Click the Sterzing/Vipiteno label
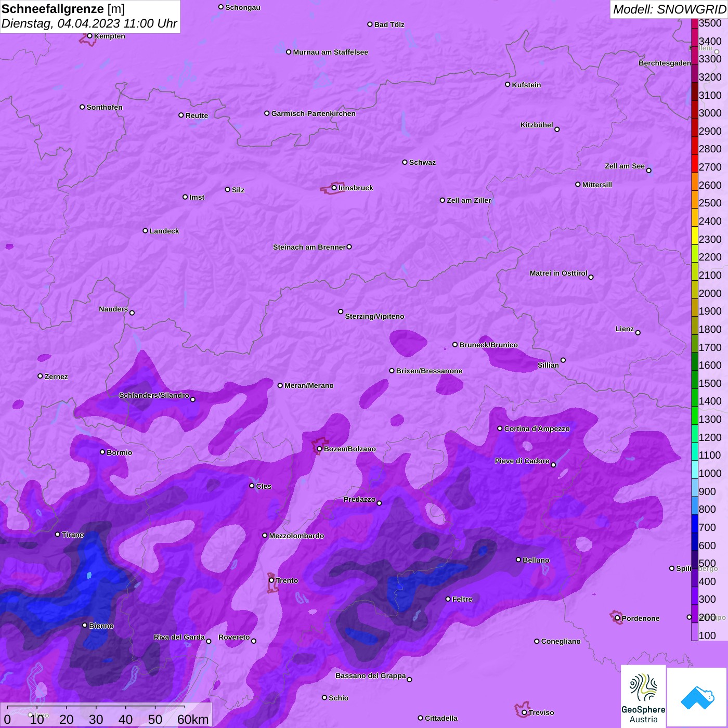 pos(374,316)
